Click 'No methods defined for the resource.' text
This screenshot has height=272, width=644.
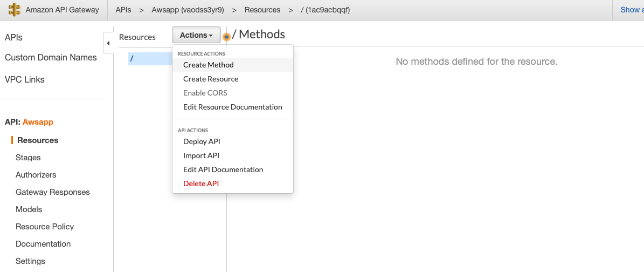pos(476,62)
